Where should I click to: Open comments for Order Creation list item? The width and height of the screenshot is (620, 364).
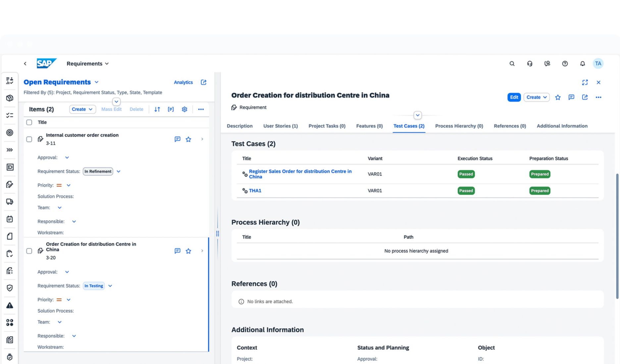[x=177, y=251]
